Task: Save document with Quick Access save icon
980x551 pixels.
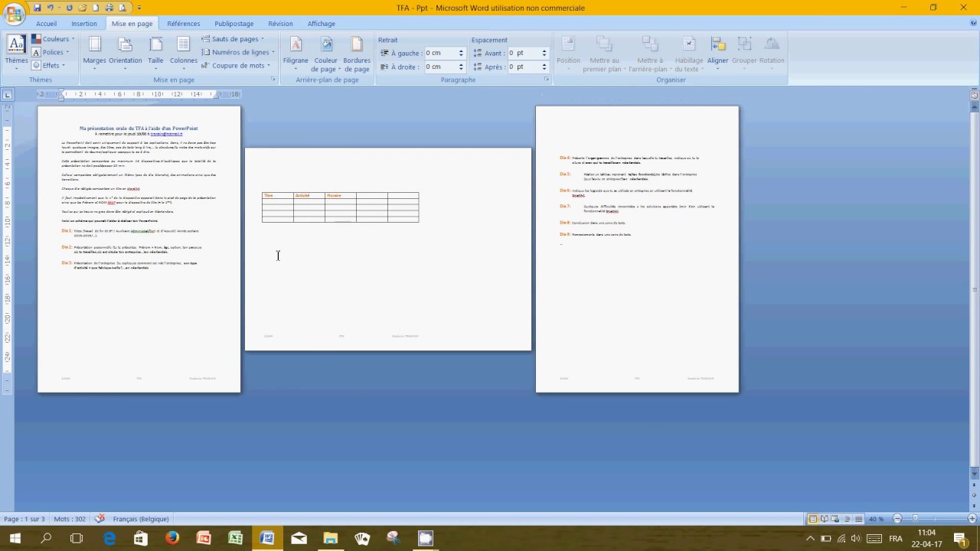Action: pos(37,8)
